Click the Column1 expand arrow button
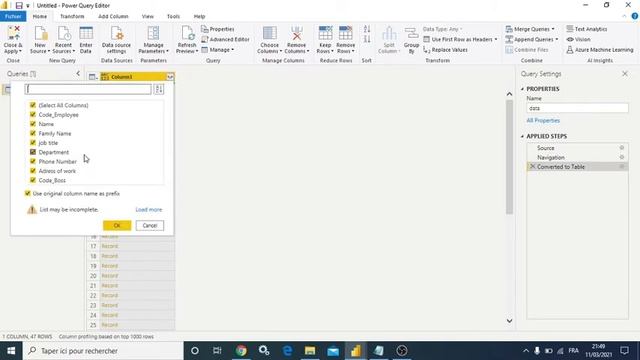This screenshot has height=360, width=640. click(170, 77)
